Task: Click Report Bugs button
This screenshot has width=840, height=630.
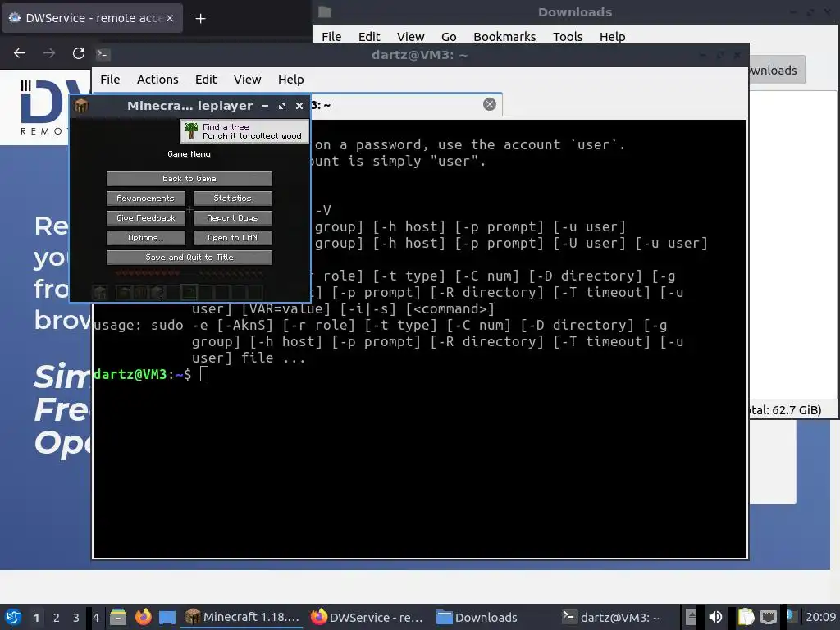Action: pyautogui.click(x=232, y=218)
